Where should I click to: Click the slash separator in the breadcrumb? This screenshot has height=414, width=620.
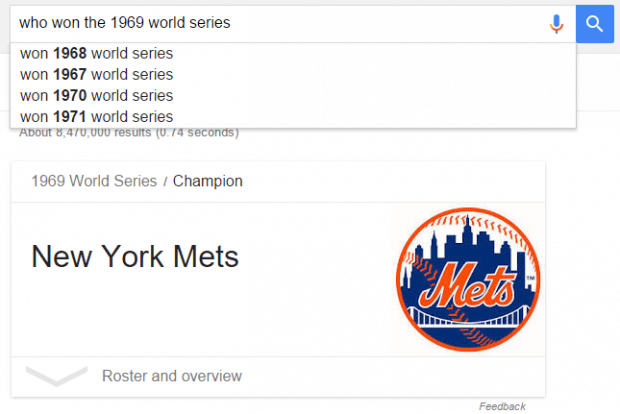(x=165, y=181)
